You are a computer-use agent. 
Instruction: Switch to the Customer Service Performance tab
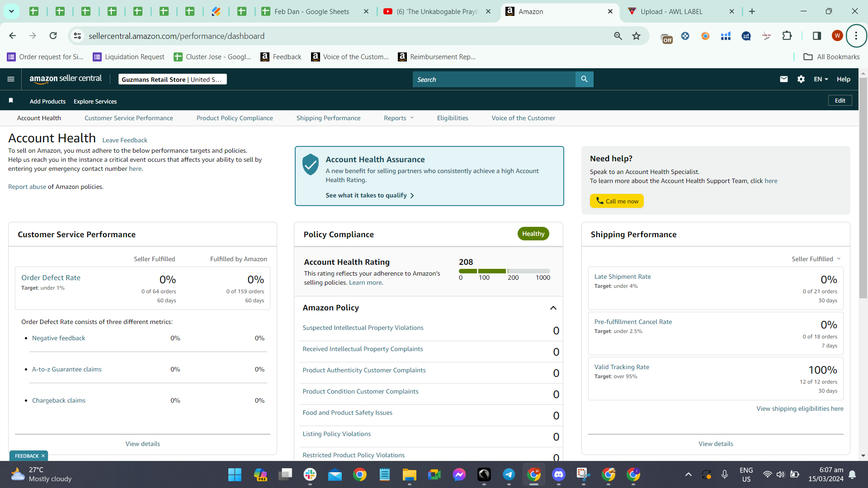coord(129,118)
